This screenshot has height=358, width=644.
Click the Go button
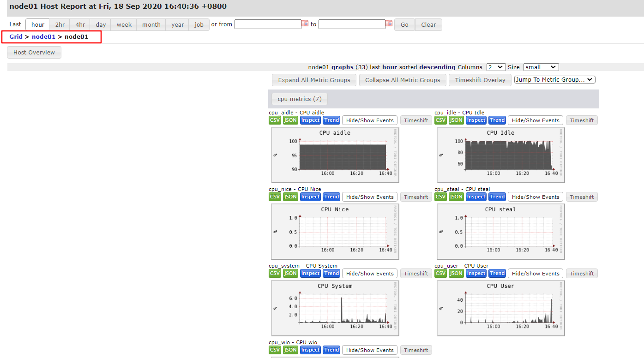(x=404, y=25)
